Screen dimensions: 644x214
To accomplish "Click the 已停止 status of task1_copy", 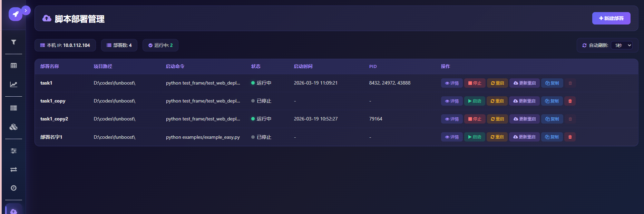I will click(x=261, y=101).
